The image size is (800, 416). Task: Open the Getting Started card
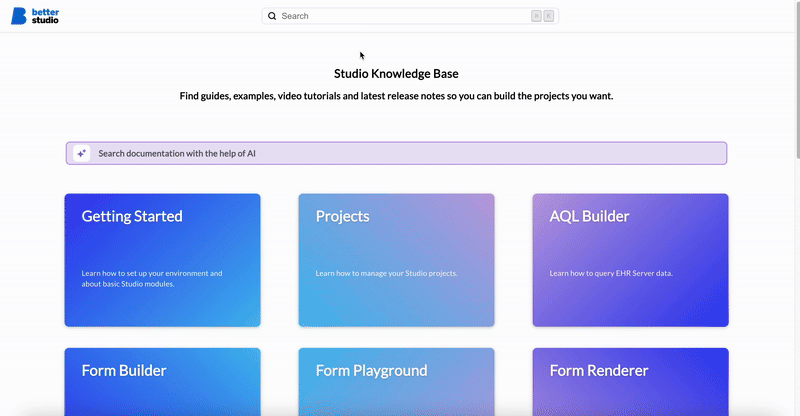[x=162, y=260]
